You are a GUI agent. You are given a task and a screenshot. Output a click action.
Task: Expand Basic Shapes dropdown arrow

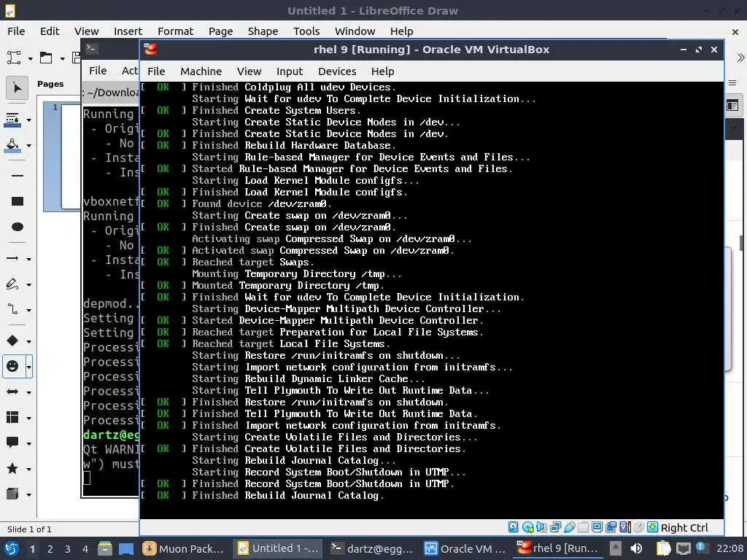pyautogui.click(x=29, y=341)
